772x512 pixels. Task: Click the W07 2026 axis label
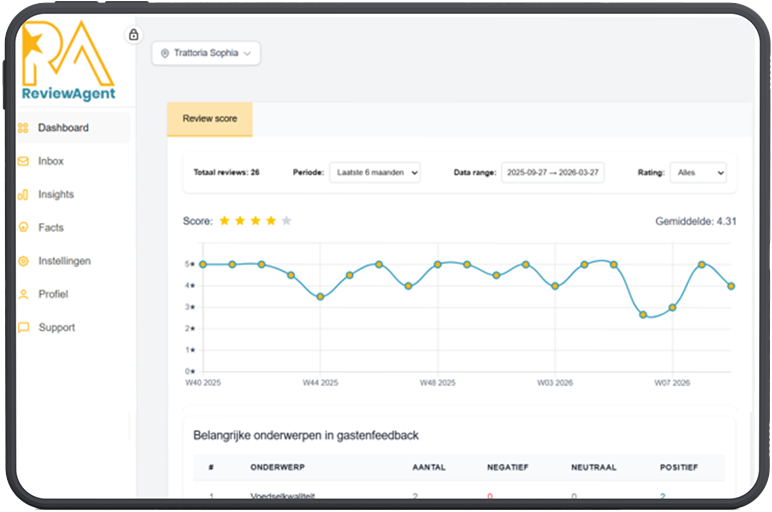[x=672, y=383]
